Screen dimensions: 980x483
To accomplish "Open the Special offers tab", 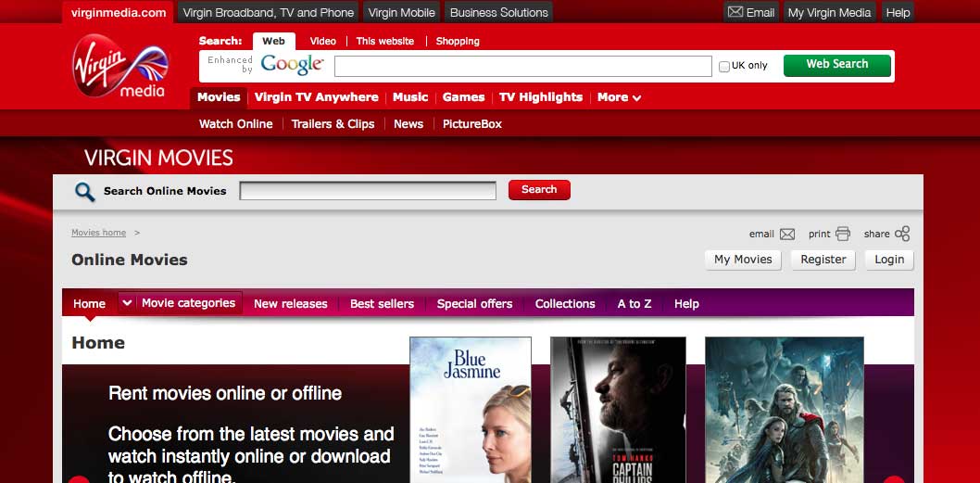I will (x=474, y=303).
